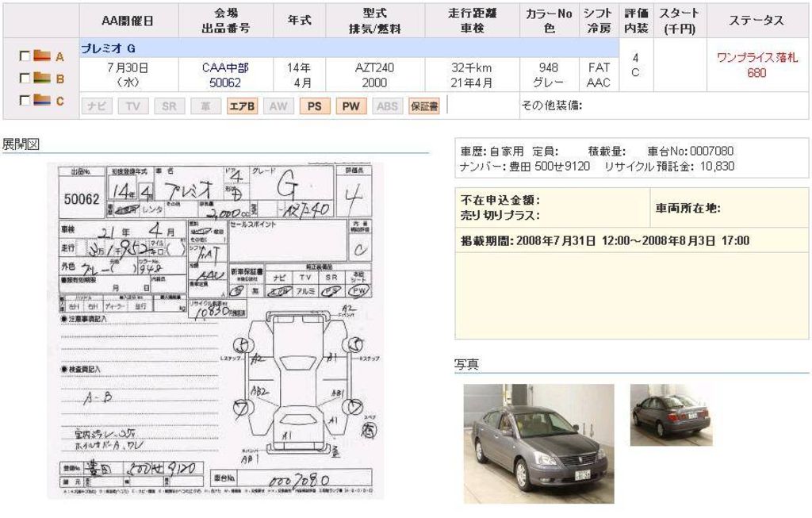Screen dimensions: 812x518
Task: Click the PW equipment badge
Action: point(350,106)
